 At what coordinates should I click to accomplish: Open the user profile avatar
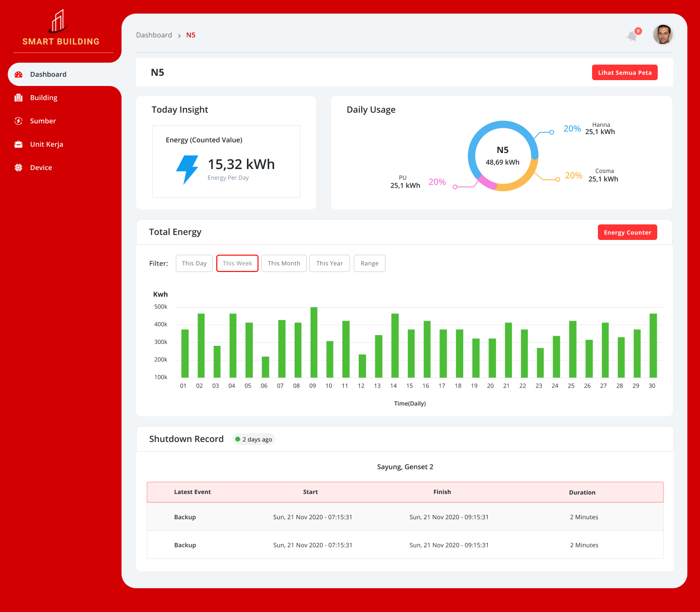(x=663, y=34)
